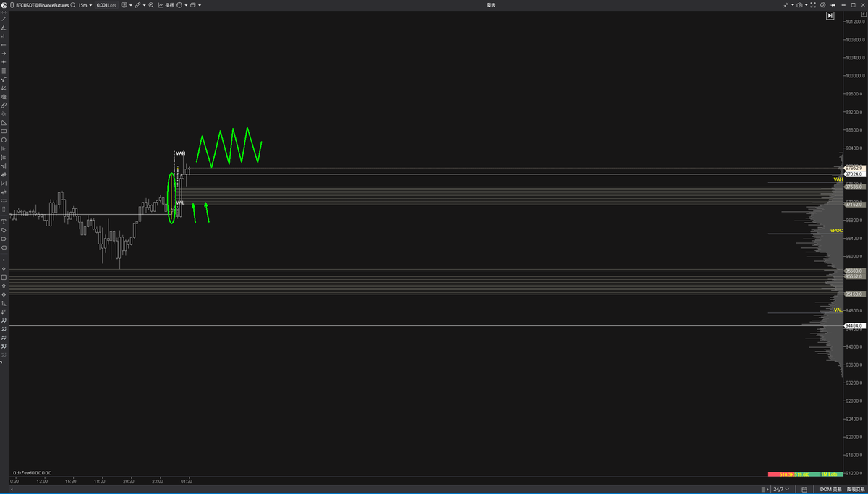The image size is (868, 494).
Task: Click the zoom-in magnifier in top toolbar
Action: (150, 5)
